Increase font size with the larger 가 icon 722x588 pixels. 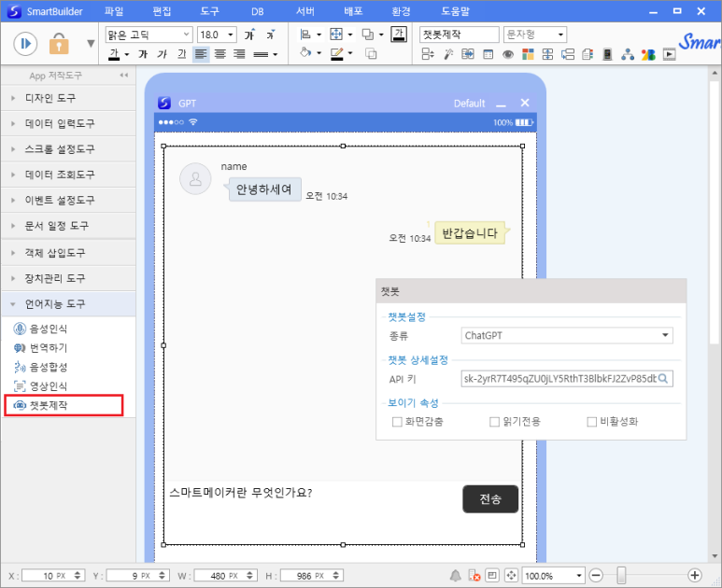(x=249, y=35)
